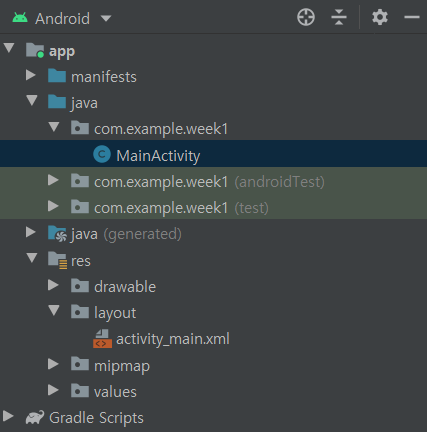The height and width of the screenshot is (432, 427).
Task: Expand the values folder arrow
Action: 53,390
